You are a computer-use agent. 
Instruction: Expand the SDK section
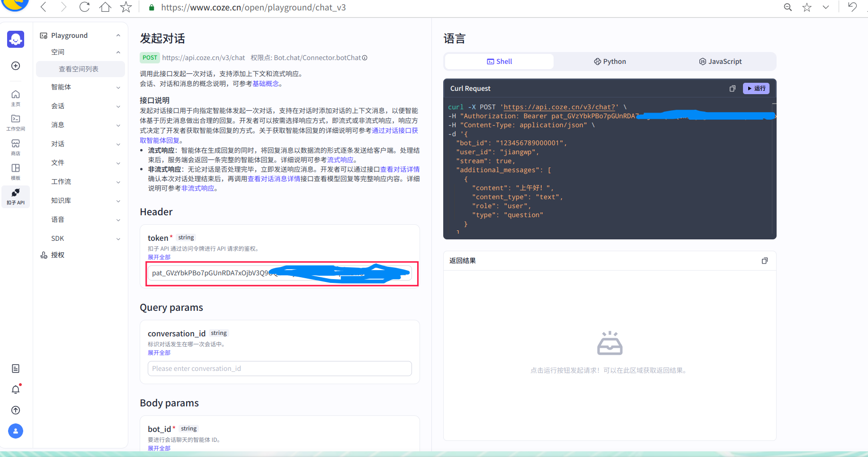[x=118, y=239]
